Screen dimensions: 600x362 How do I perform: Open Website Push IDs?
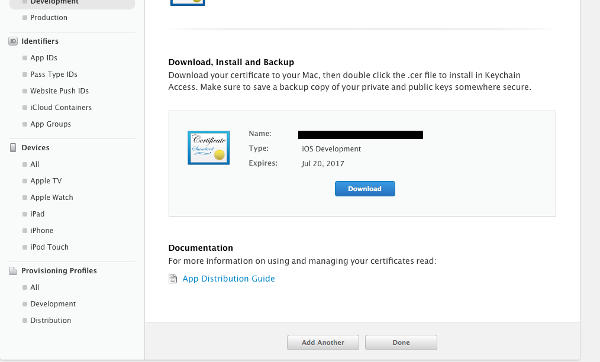pos(59,91)
